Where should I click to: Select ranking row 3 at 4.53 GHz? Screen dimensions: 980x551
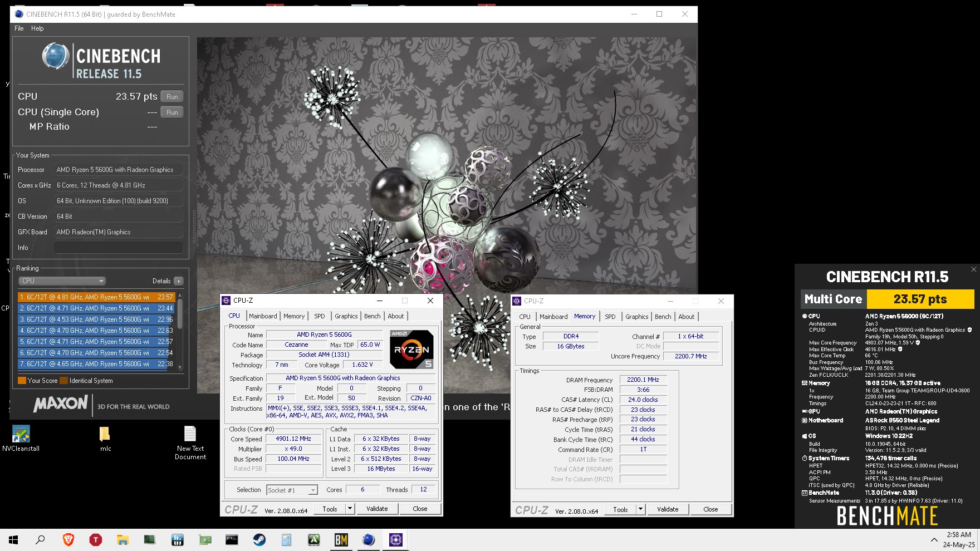96,319
